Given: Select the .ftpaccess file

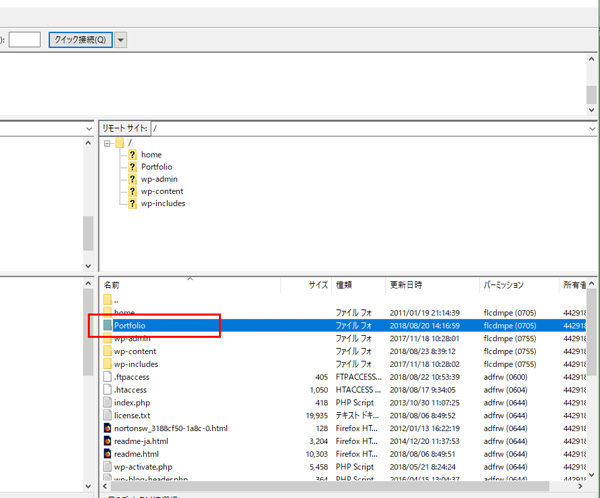Looking at the screenshot, I should 132,377.
